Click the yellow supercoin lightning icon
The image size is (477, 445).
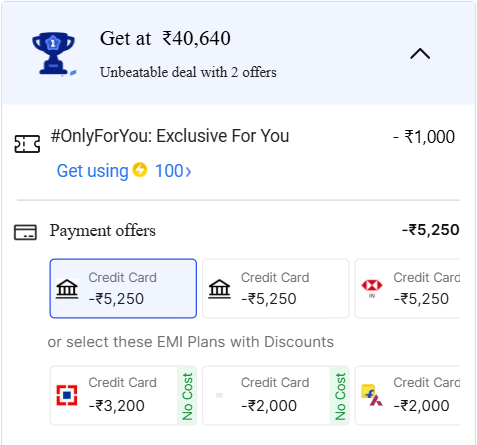pos(140,170)
